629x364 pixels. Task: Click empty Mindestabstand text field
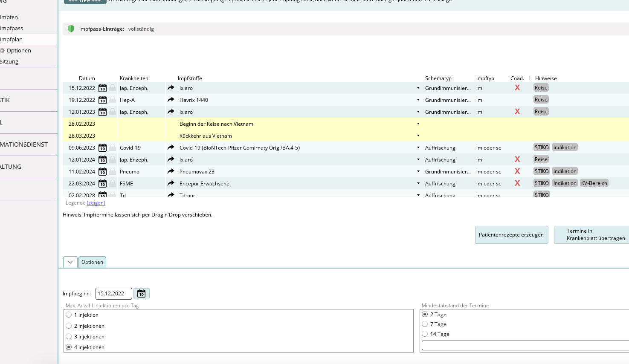(x=525, y=345)
